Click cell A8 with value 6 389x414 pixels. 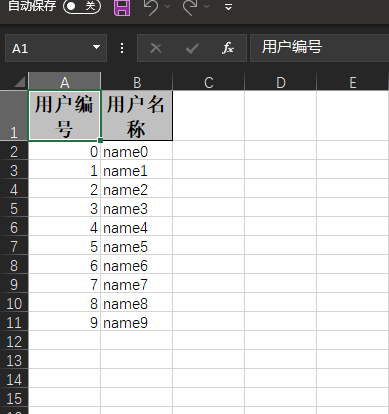point(64,264)
